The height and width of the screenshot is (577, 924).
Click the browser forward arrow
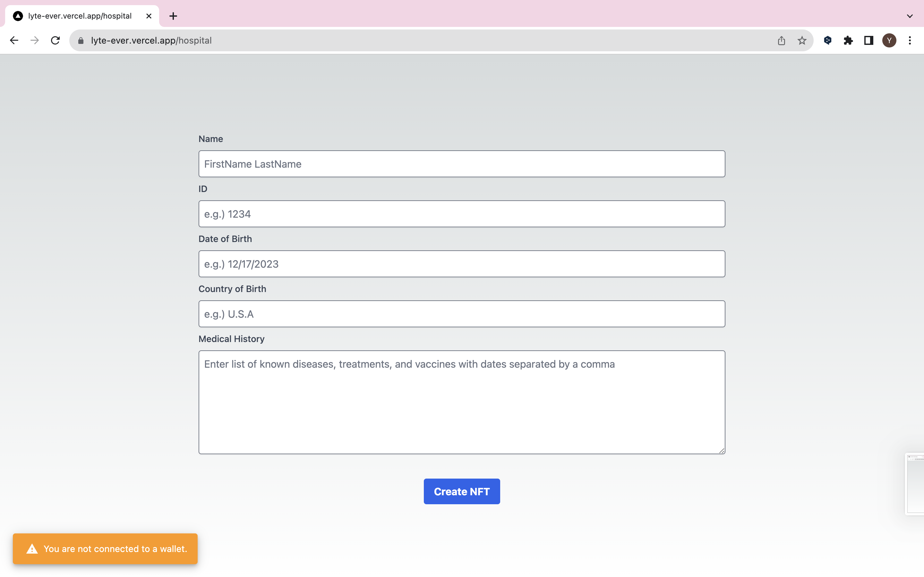35,40
